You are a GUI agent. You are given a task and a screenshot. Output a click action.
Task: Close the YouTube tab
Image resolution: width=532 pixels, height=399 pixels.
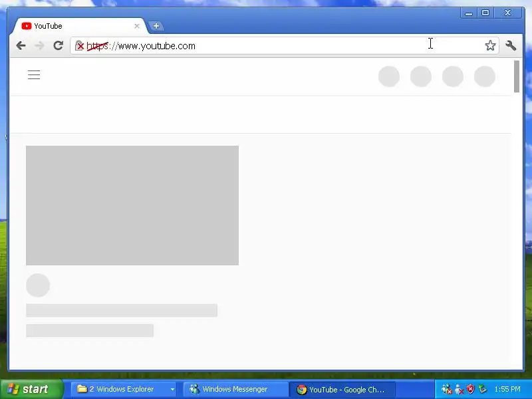[137, 26]
